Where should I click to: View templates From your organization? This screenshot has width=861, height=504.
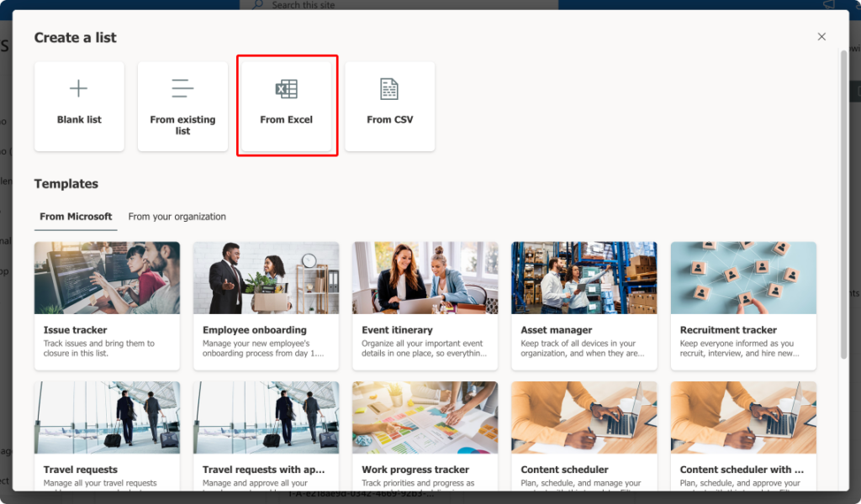[177, 216]
